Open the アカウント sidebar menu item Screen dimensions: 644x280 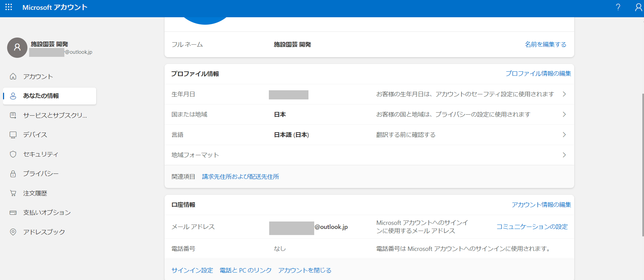[x=49, y=76]
